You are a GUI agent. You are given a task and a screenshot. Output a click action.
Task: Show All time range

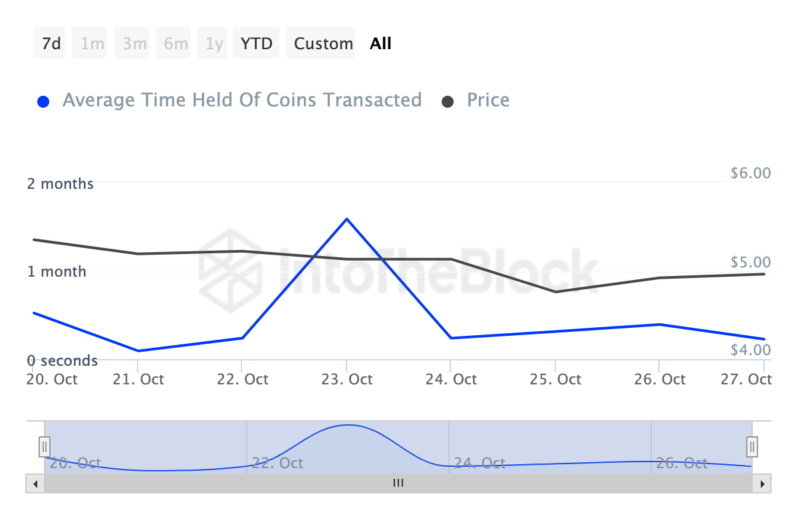point(380,44)
